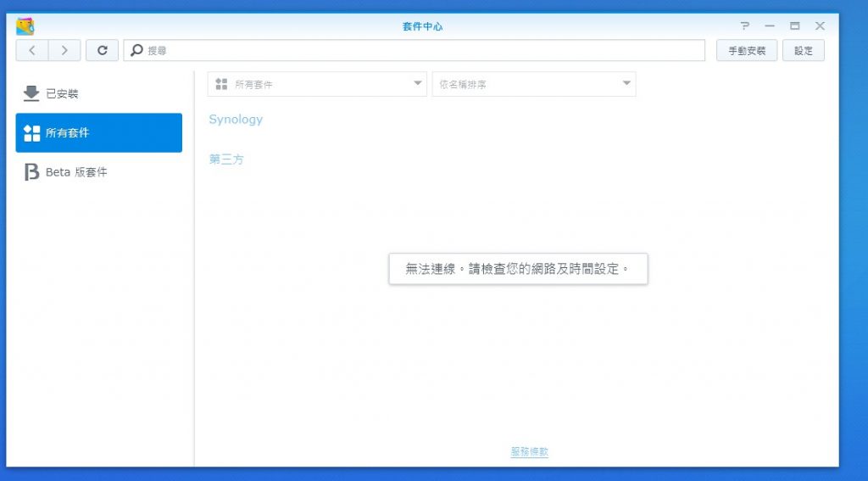Click the 無法連線 error message

(x=518, y=269)
